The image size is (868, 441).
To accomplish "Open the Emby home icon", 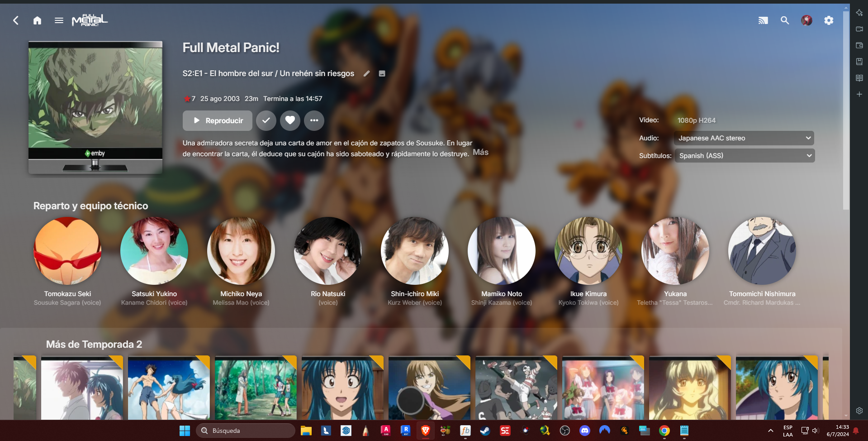I will pos(37,20).
